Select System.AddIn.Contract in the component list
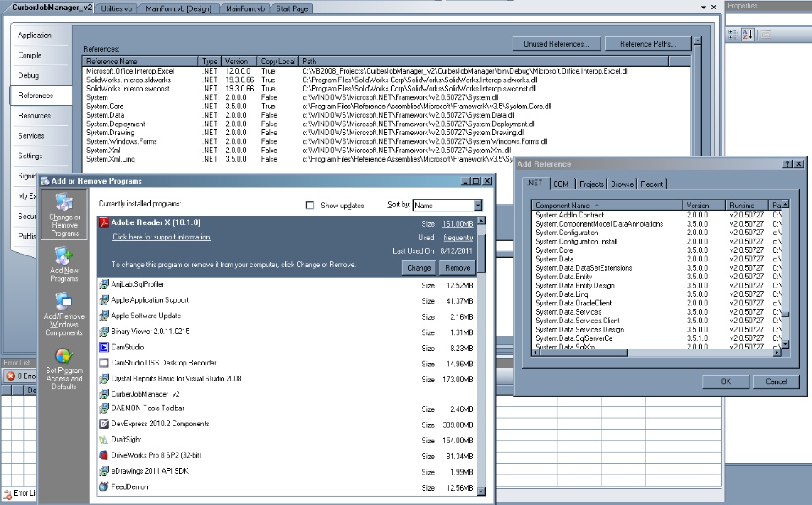 coord(656,215)
